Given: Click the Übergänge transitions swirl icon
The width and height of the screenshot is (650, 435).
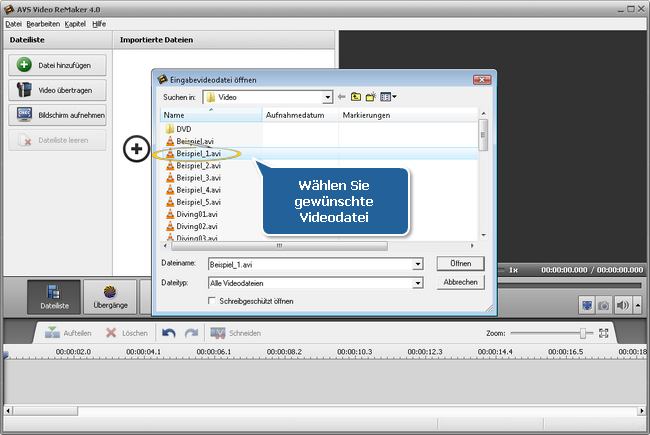Looking at the screenshot, I should coord(110,292).
